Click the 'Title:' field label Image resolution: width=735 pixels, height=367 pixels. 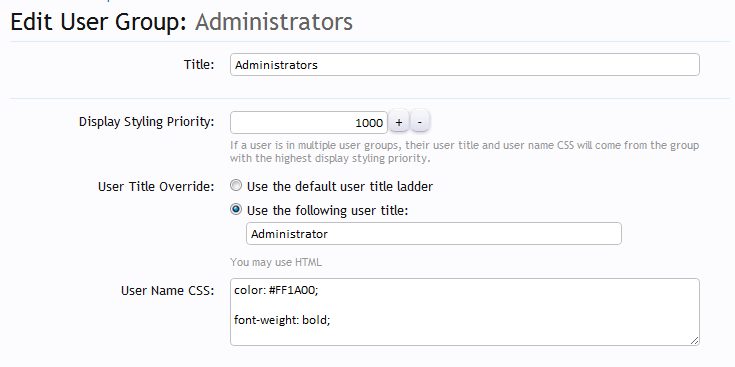click(x=199, y=64)
